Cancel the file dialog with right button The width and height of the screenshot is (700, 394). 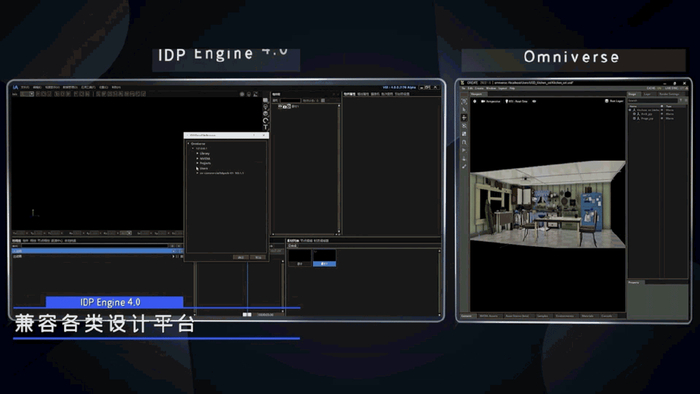click(258, 257)
